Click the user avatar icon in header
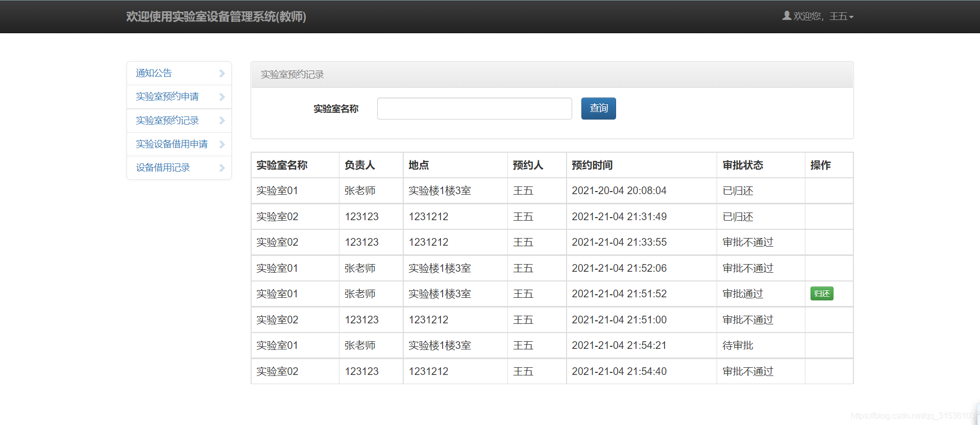980x425 pixels. tap(787, 16)
